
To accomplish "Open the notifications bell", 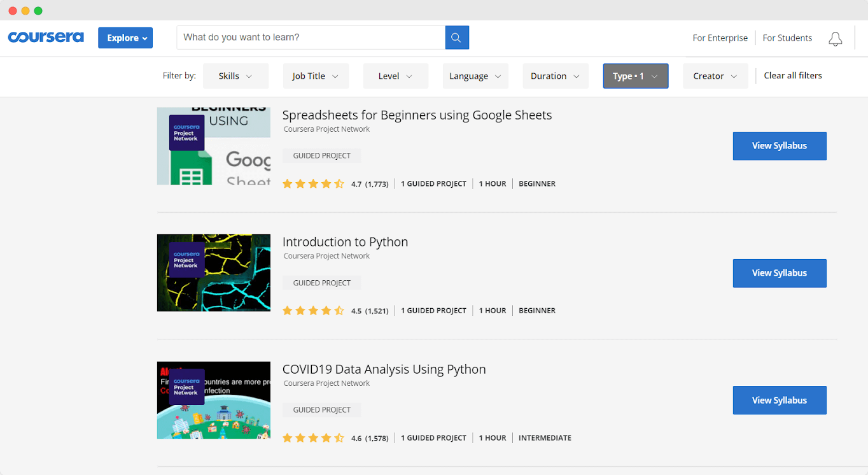I will [836, 39].
